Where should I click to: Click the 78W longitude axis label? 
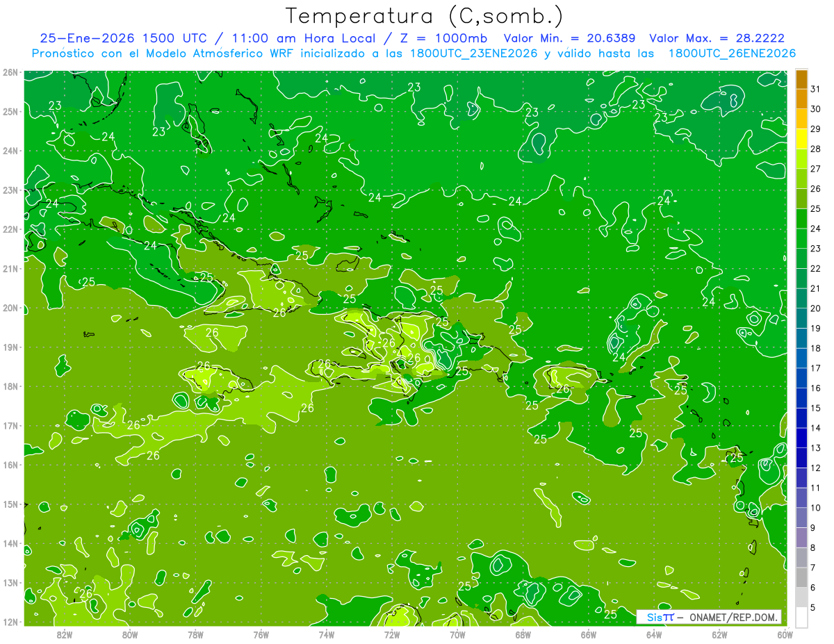195,634
